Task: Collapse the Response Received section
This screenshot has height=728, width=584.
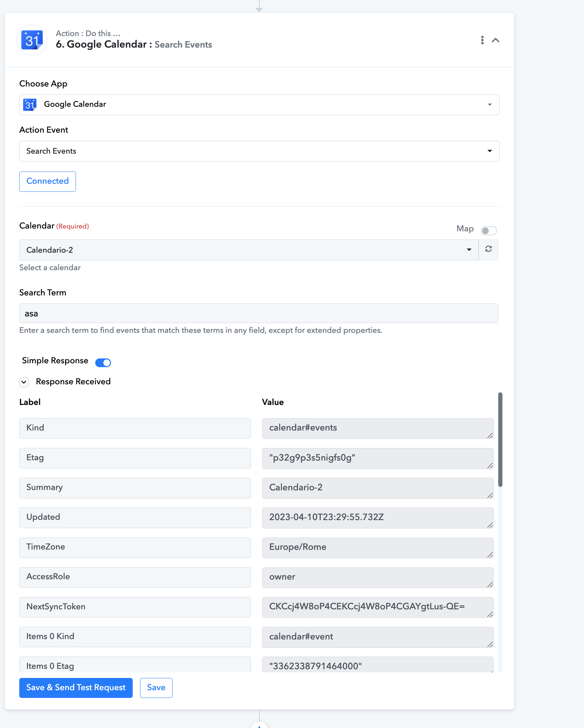Action: click(x=24, y=382)
